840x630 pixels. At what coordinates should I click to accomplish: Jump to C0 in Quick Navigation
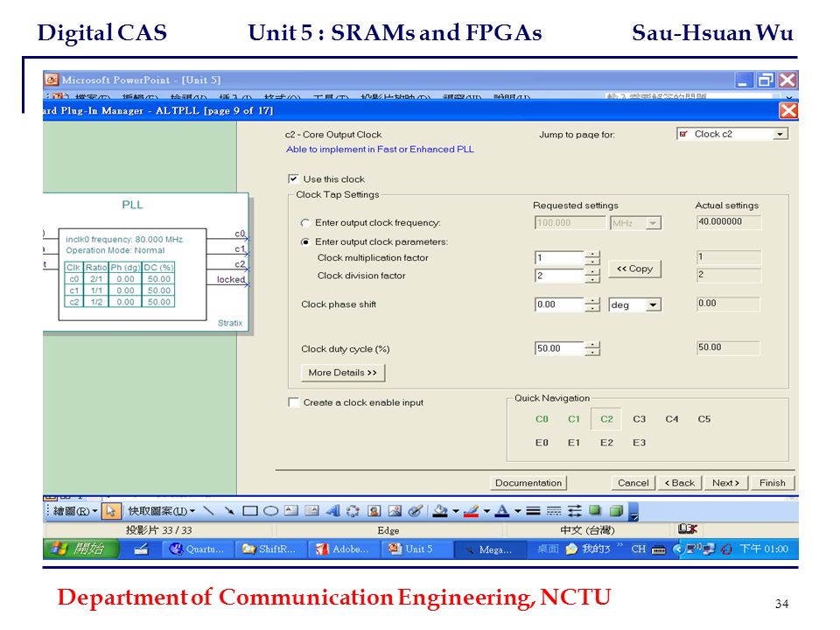tap(542, 419)
